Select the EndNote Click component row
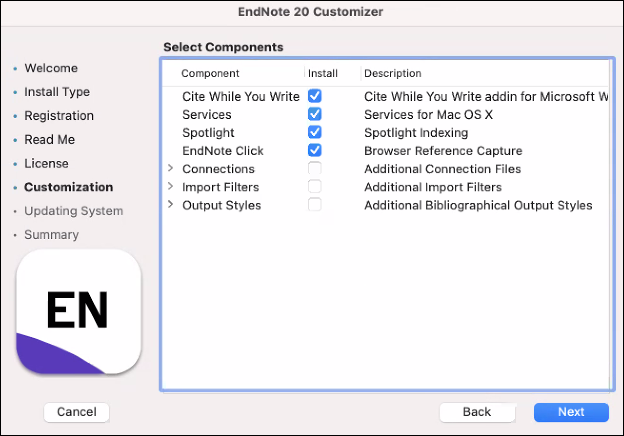Image resolution: width=624 pixels, height=436 pixels. (x=385, y=151)
